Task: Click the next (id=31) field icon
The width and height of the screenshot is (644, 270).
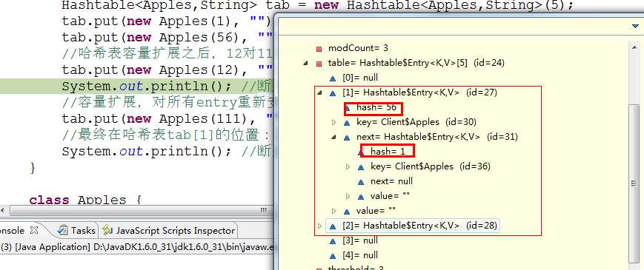Action: coord(347,138)
